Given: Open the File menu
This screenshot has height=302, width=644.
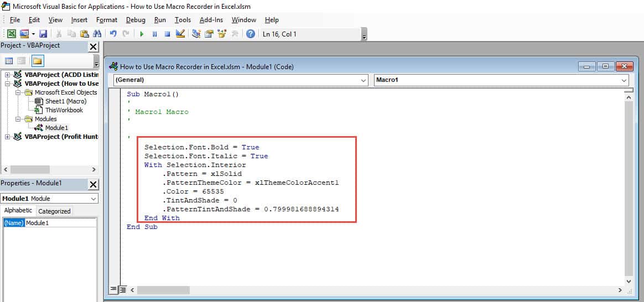Looking at the screenshot, I should point(15,20).
